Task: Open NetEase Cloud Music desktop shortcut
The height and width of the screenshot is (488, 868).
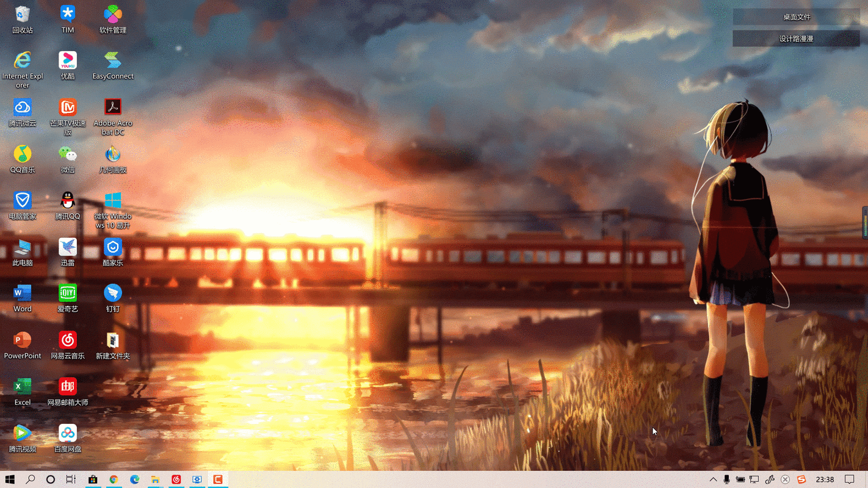Action: click(67, 339)
